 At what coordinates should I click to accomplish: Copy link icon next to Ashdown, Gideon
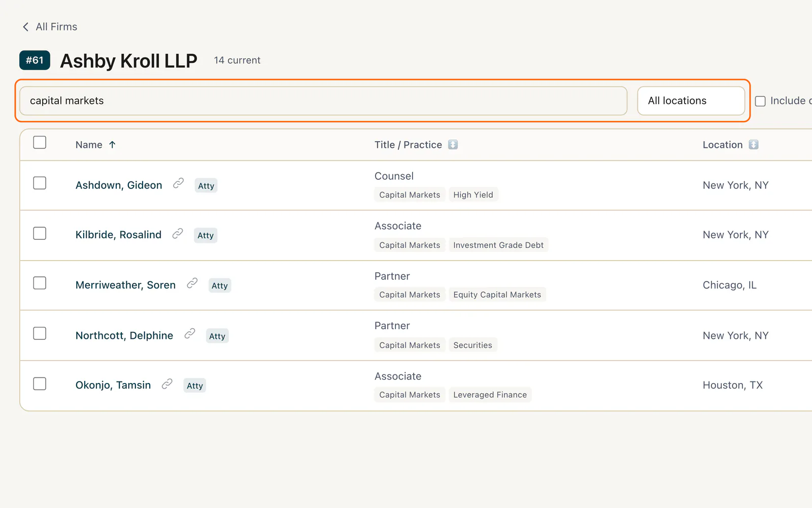click(x=178, y=183)
